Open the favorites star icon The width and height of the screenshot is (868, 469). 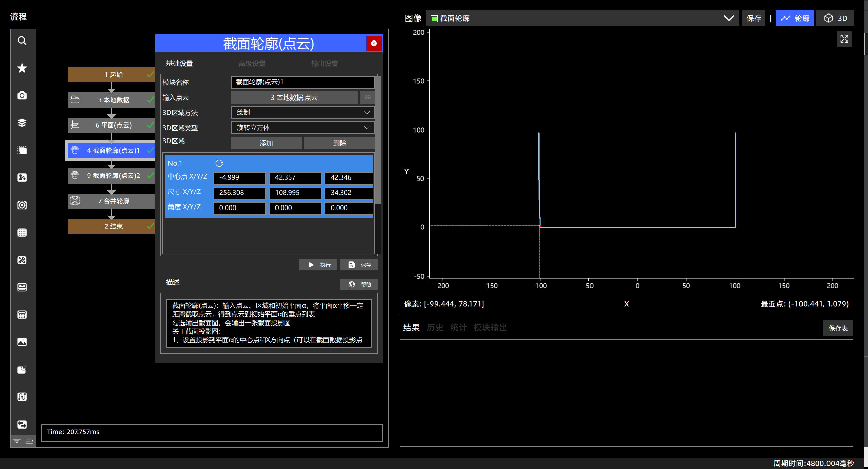22,68
